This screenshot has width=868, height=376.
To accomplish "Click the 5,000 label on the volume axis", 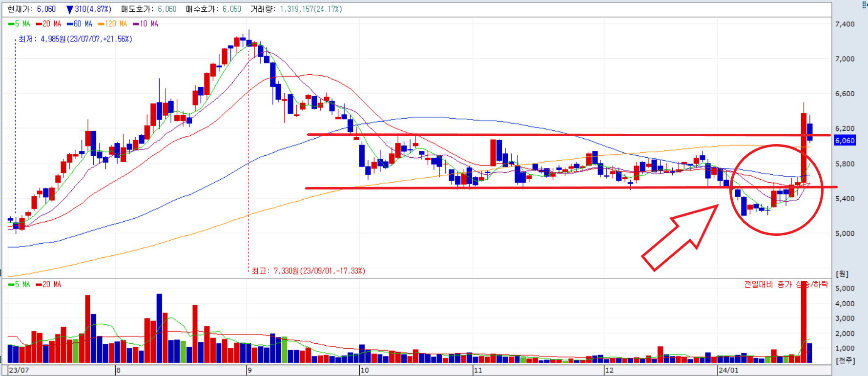I will tap(845, 289).
